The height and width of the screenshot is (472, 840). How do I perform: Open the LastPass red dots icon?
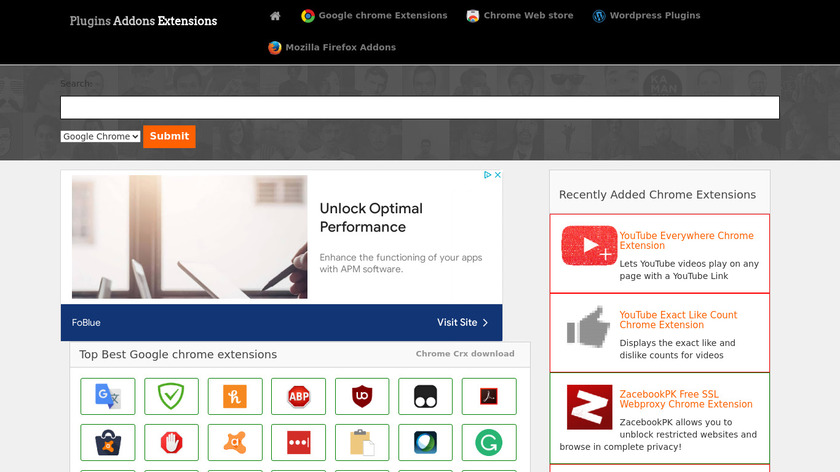click(x=298, y=443)
